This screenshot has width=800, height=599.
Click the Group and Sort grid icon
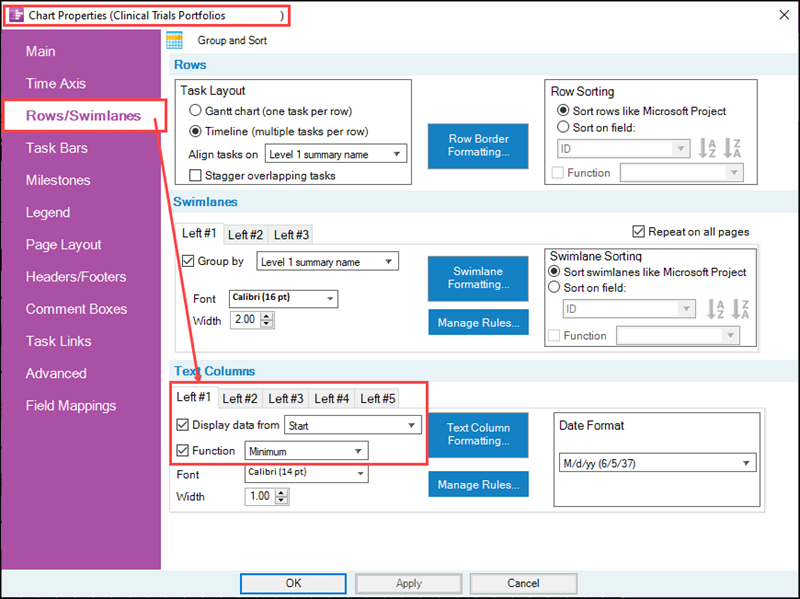pyautogui.click(x=174, y=40)
